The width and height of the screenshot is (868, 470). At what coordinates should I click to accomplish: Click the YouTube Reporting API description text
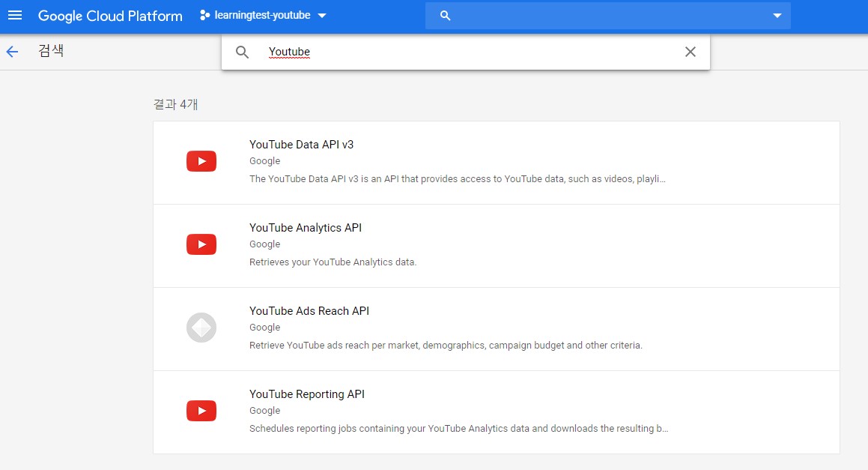click(x=458, y=429)
